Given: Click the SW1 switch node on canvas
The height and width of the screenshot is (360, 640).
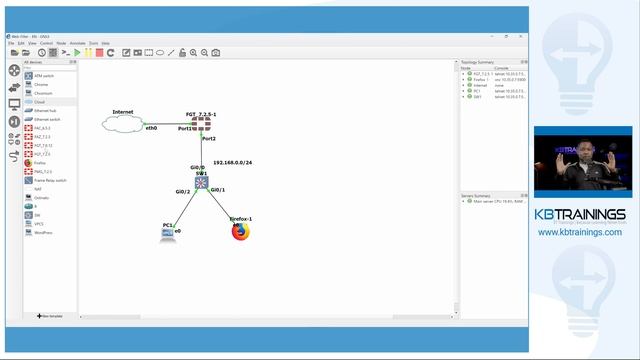Looking at the screenshot, I should [201, 182].
